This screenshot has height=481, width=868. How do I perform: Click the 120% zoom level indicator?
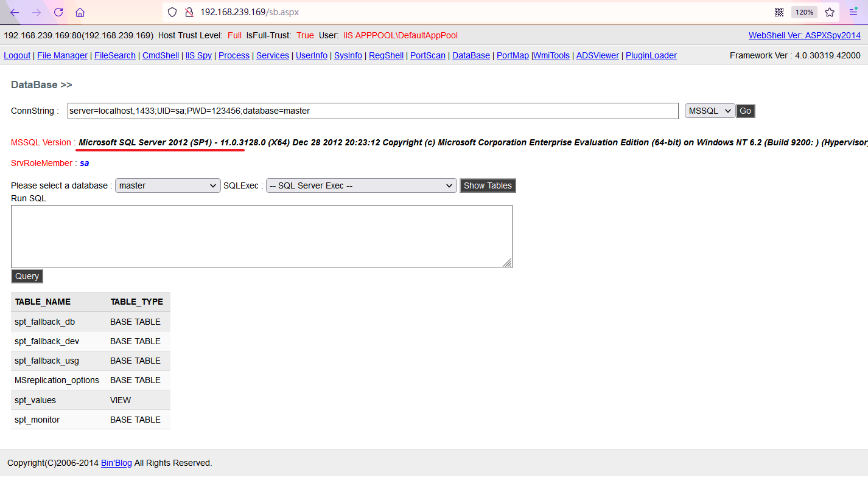point(804,12)
